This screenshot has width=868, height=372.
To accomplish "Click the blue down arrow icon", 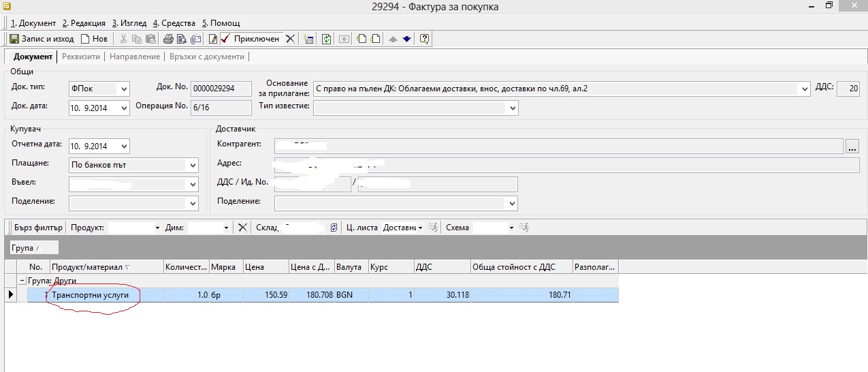I will click(406, 39).
